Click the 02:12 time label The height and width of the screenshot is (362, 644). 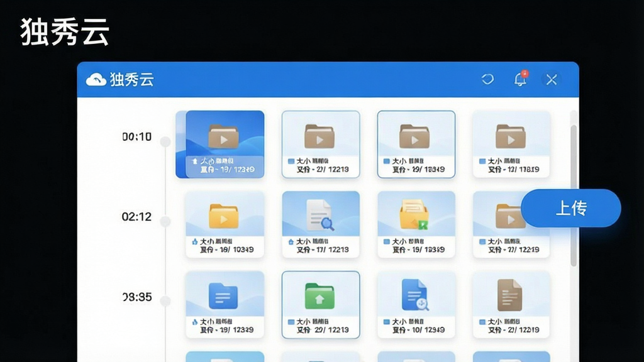coord(136,217)
